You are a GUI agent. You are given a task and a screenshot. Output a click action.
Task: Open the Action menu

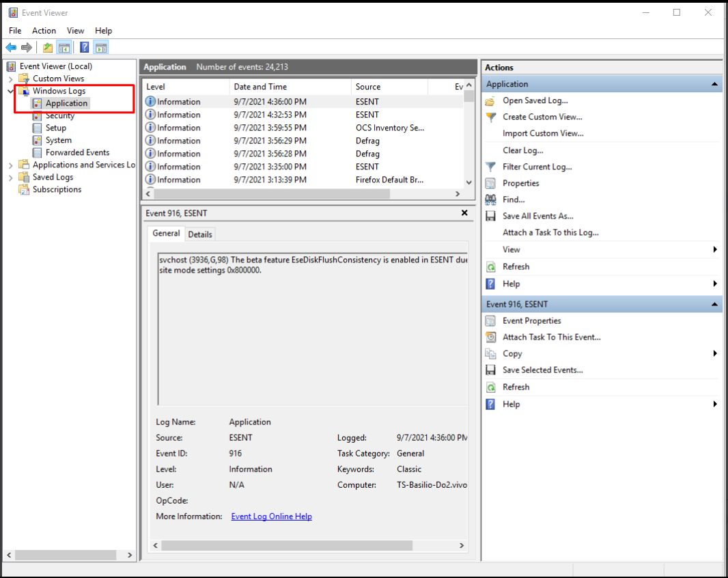(x=44, y=31)
